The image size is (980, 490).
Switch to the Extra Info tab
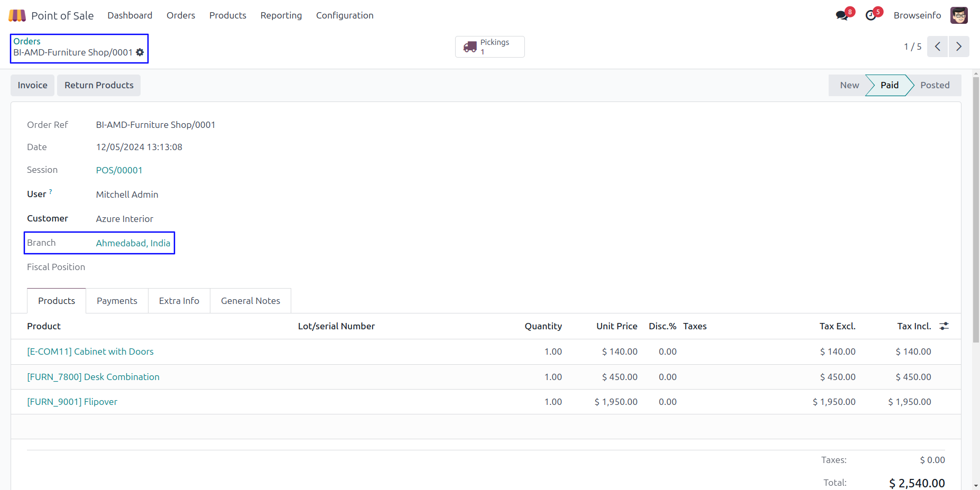coord(179,301)
